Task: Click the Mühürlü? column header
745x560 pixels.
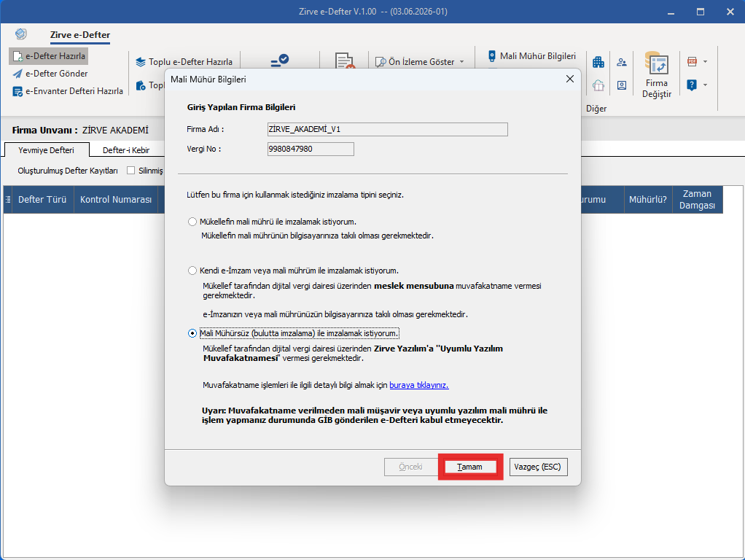Action: [x=647, y=200]
